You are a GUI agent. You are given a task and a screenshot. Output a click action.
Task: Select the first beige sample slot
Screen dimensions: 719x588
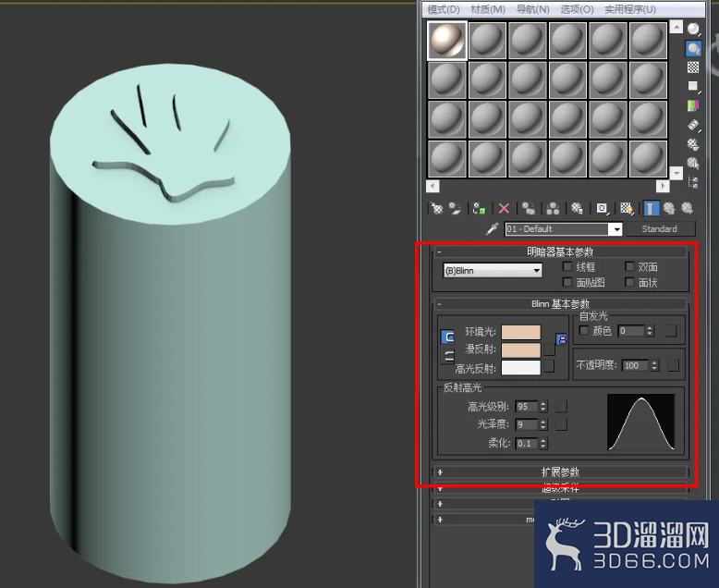coord(447,41)
